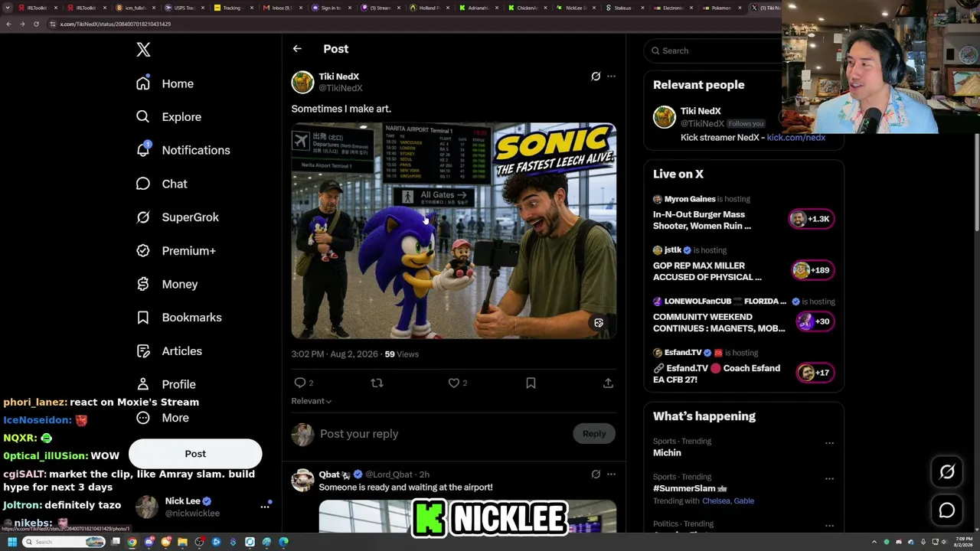Open the Home page icon
The image size is (980, 551).
coord(143,83)
